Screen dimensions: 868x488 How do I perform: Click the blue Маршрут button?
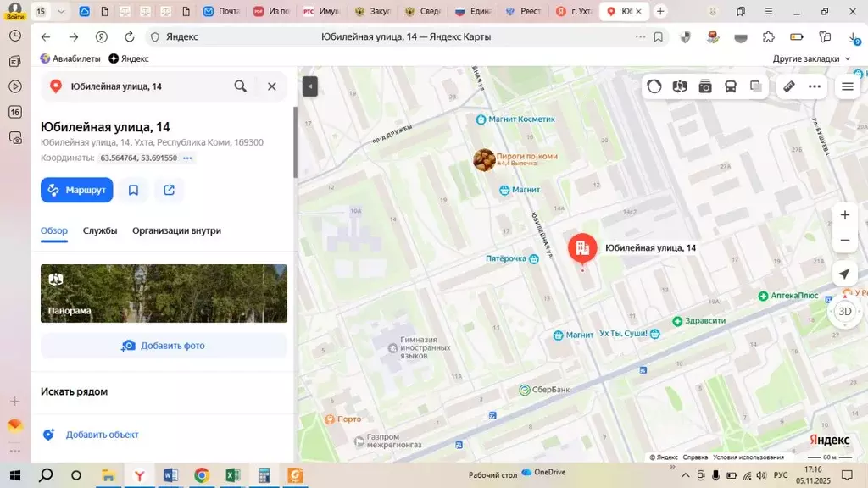tap(76, 190)
